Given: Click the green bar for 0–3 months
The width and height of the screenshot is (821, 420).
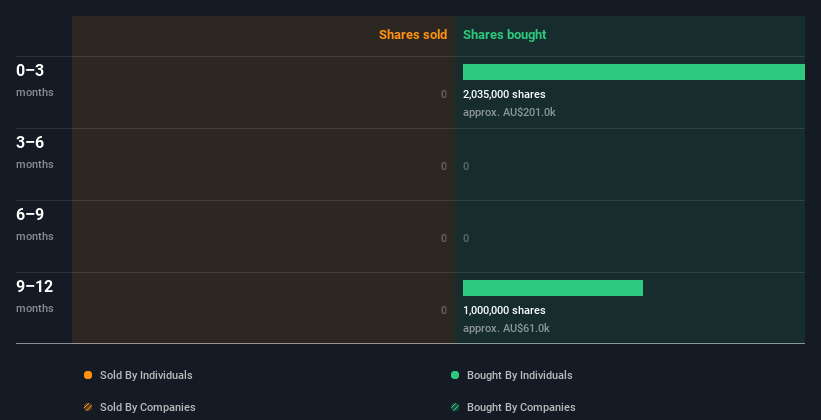Looking at the screenshot, I should pos(634,72).
